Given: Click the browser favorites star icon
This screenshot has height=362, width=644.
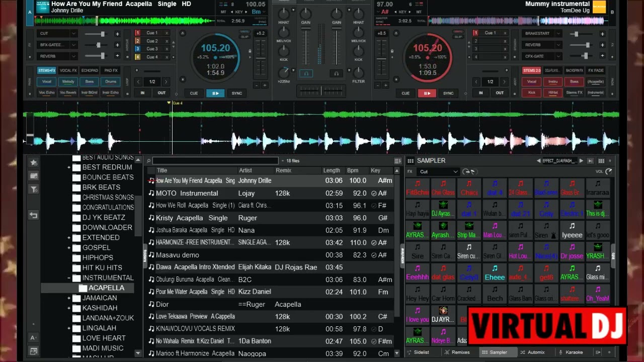Looking at the screenshot, I should (x=34, y=162).
